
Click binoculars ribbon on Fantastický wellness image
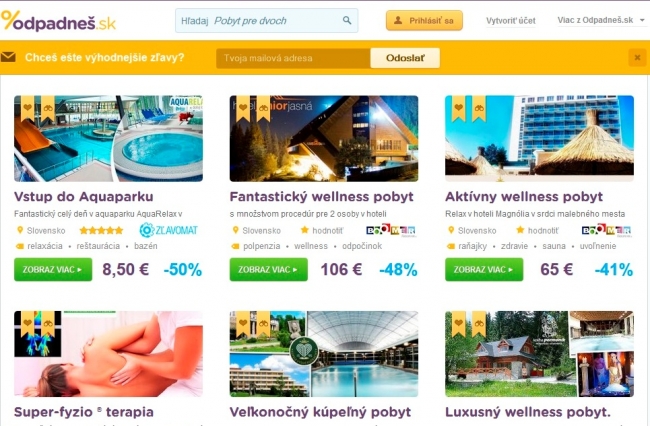[x=263, y=109]
